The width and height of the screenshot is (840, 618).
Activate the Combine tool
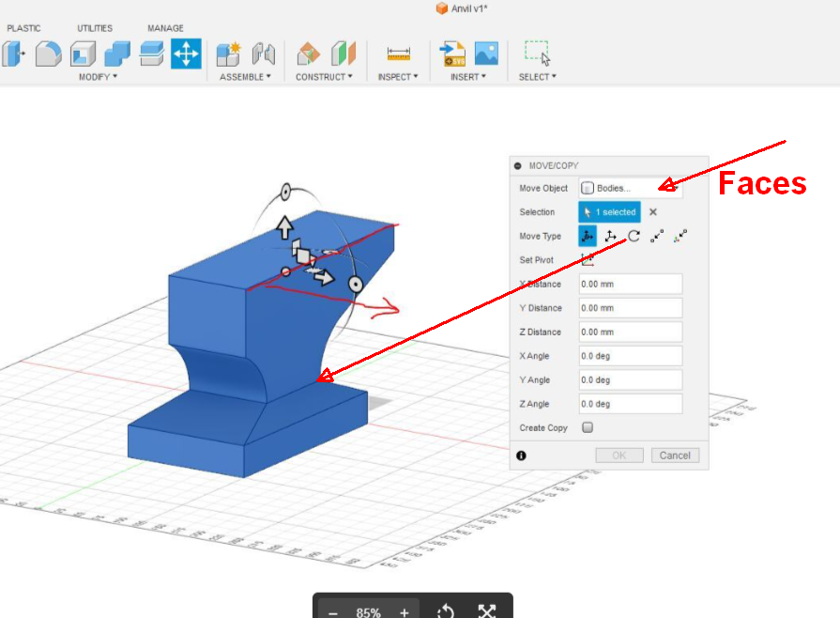pyautogui.click(x=115, y=54)
